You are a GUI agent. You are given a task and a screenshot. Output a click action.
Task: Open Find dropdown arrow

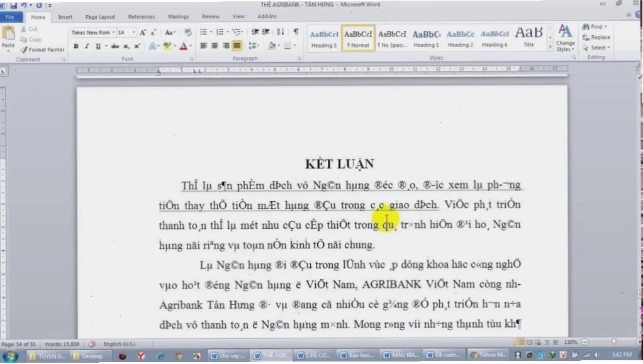(606, 26)
